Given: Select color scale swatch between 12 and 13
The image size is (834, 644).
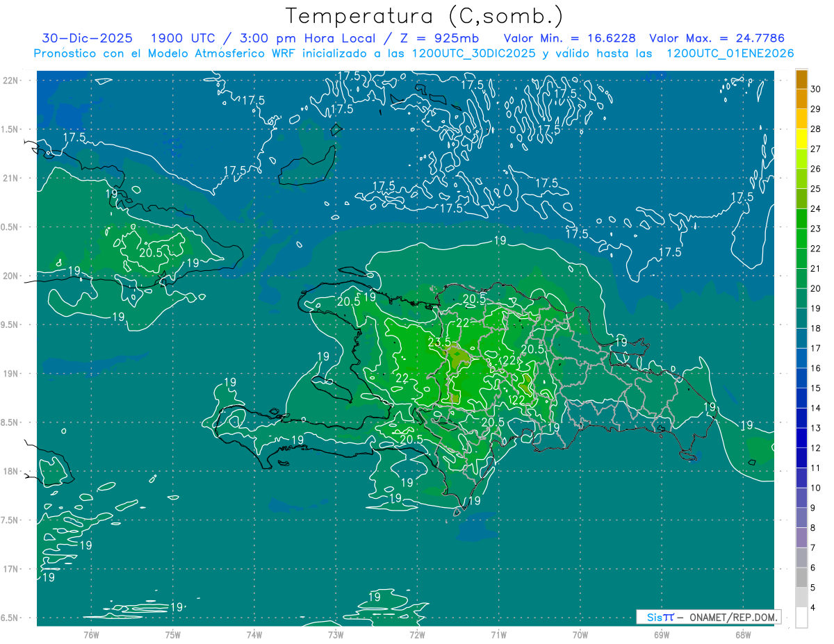Looking at the screenshot, I should click(x=801, y=438).
